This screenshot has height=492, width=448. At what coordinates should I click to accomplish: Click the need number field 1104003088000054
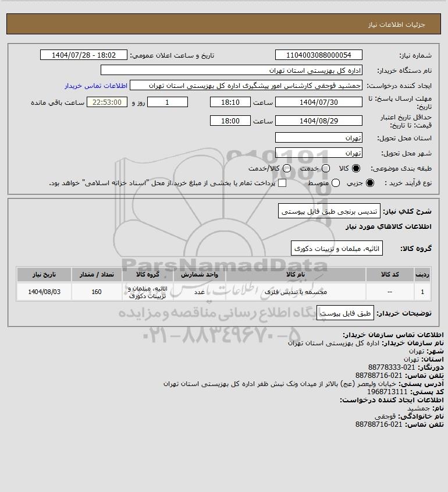tap(318, 55)
